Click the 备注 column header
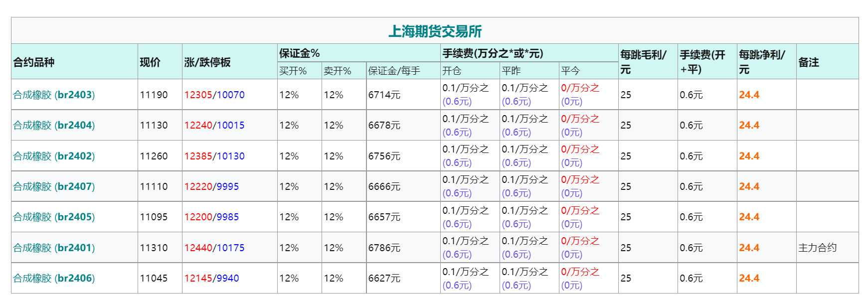The height and width of the screenshot is (301, 868). pos(809,62)
